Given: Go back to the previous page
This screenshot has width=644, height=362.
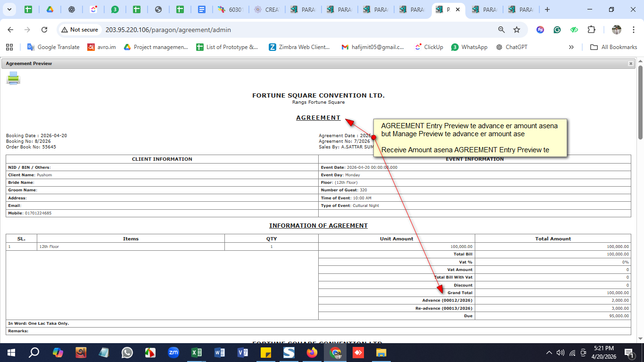Looking at the screenshot, I should [x=10, y=30].
